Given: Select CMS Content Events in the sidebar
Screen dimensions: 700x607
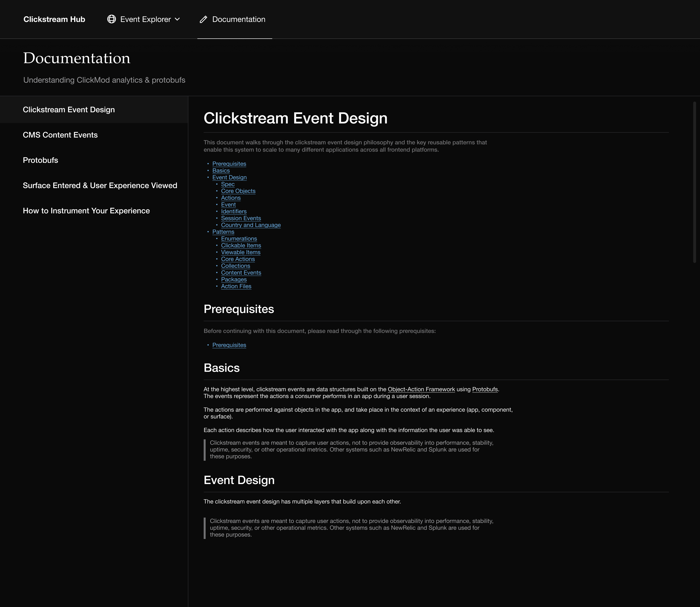Looking at the screenshot, I should [x=60, y=134].
